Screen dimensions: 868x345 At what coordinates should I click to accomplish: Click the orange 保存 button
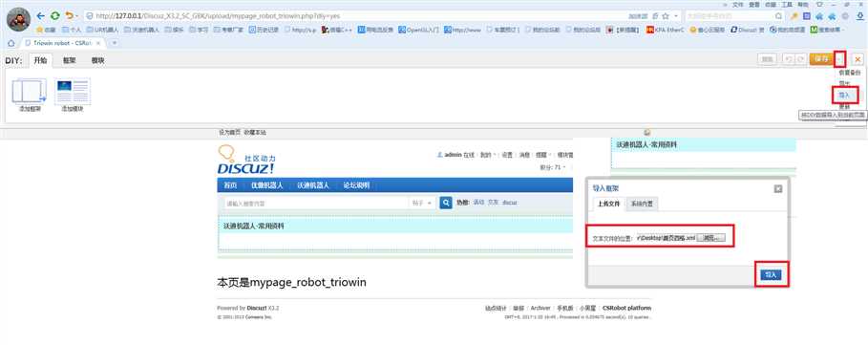click(x=821, y=59)
